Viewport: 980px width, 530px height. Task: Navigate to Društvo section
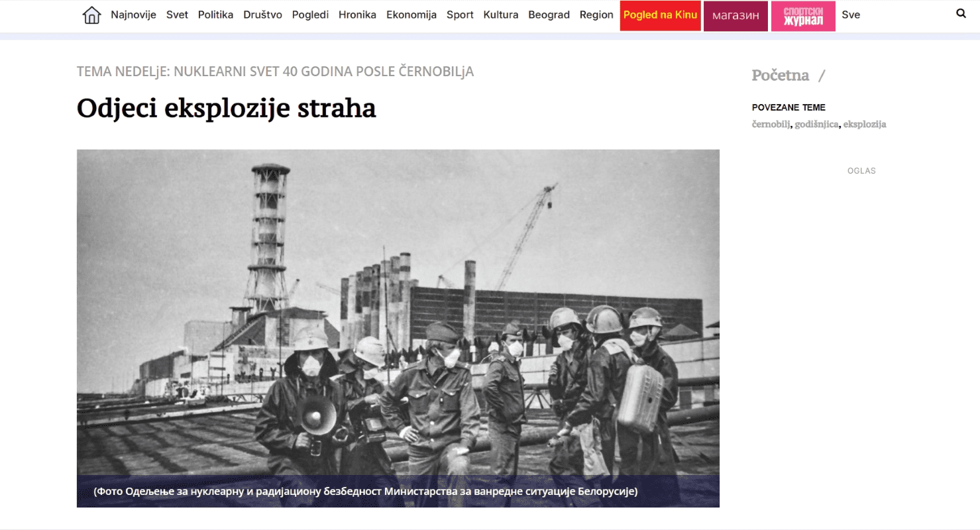click(x=262, y=15)
